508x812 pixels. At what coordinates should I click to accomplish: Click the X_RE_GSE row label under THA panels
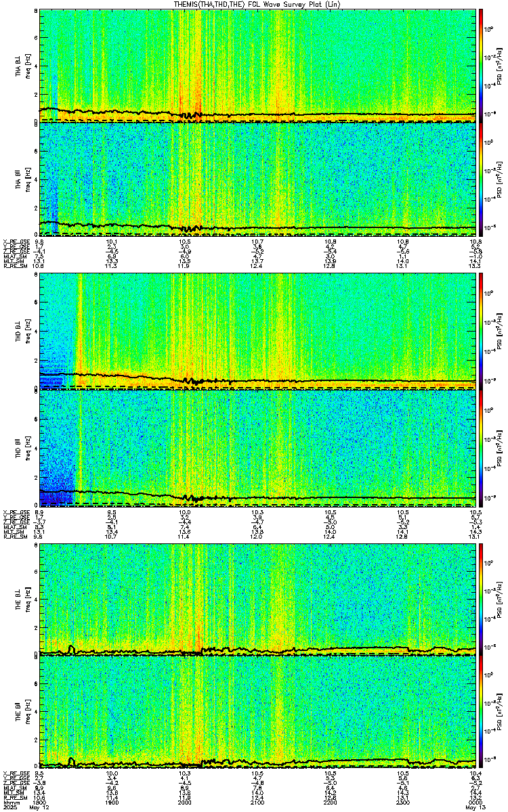click(16, 241)
